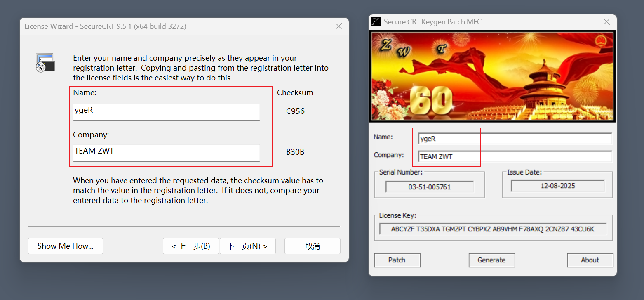Go back with the 上一步(B) button
The image size is (644, 300).
(x=191, y=246)
